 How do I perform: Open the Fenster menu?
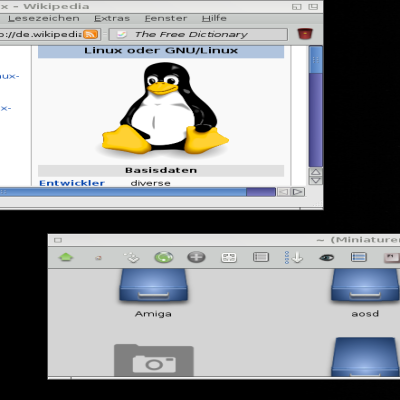pyautogui.click(x=166, y=18)
